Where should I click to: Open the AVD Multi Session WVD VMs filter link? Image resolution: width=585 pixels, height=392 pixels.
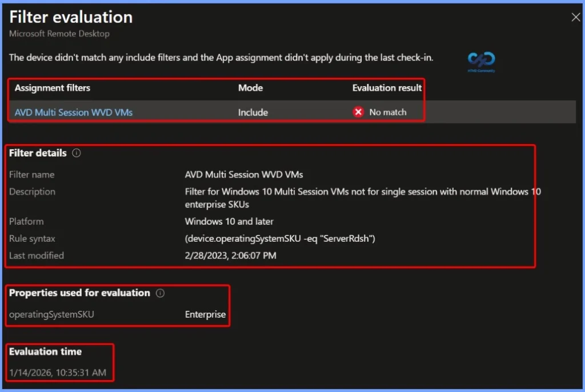tap(73, 112)
